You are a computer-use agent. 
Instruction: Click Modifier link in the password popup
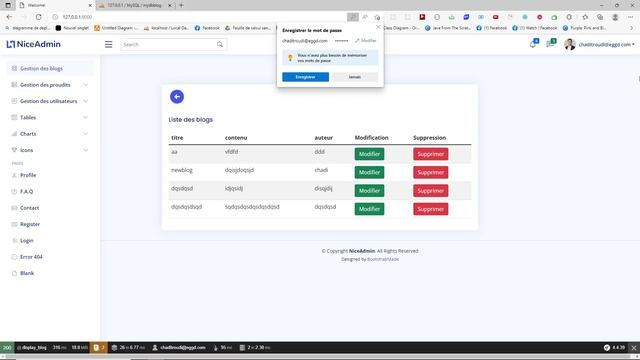pos(366,40)
